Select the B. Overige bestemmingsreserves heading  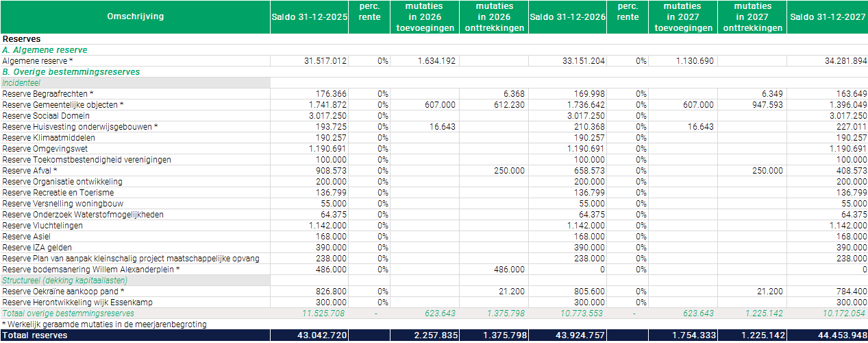click(71, 72)
